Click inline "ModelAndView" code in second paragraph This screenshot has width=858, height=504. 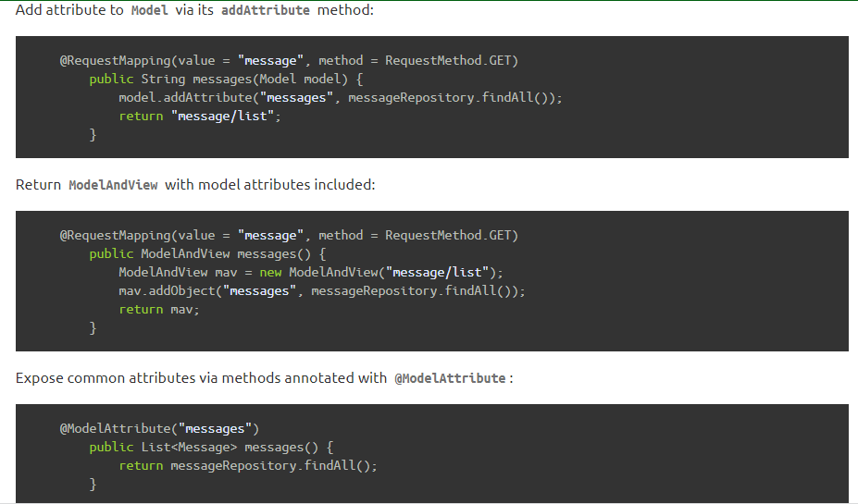tap(114, 185)
